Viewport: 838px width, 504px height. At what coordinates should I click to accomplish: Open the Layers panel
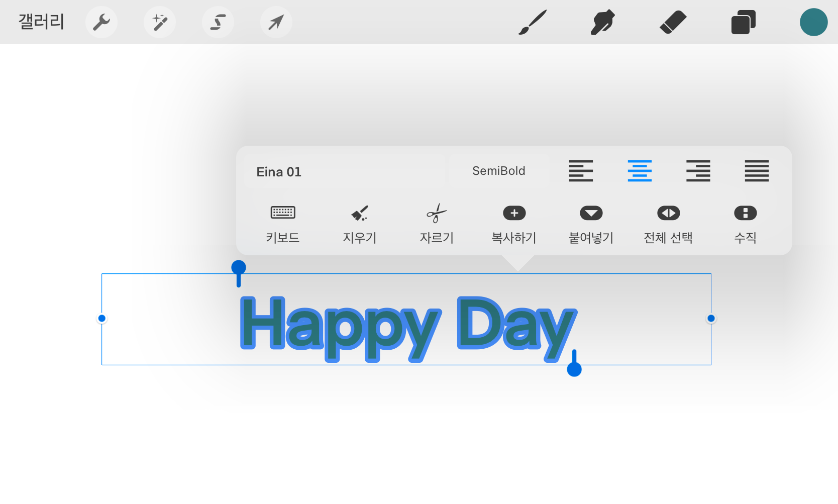point(743,22)
